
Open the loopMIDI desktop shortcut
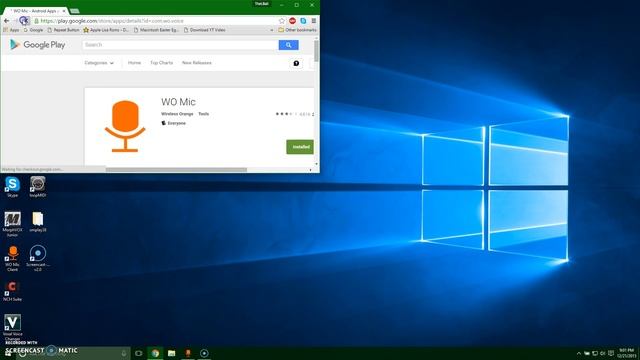[x=38, y=187]
